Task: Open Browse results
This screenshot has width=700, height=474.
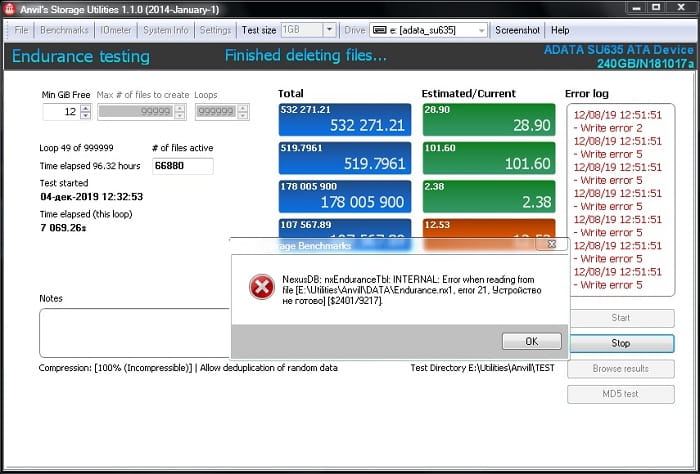Action: pyautogui.click(x=621, y=369)
